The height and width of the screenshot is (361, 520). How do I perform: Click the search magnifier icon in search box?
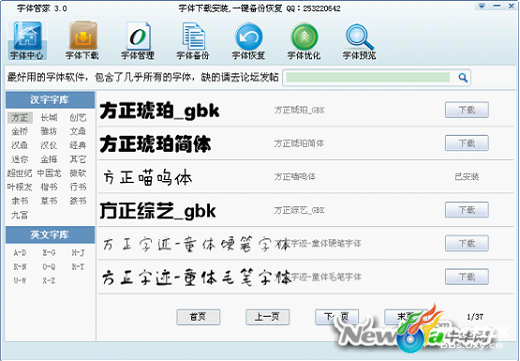(463, 78)
